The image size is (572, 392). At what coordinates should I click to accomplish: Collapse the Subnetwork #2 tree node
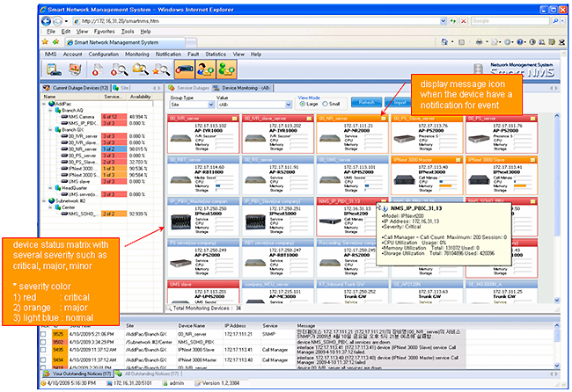(44, 200)
